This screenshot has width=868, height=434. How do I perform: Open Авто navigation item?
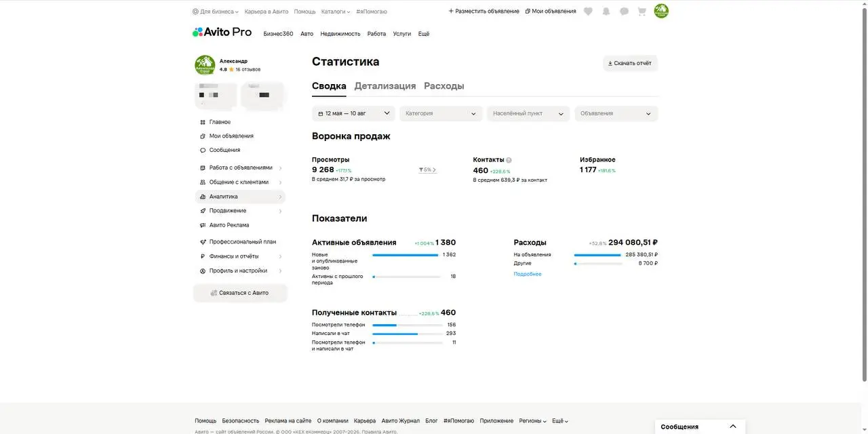coord(307,34)
